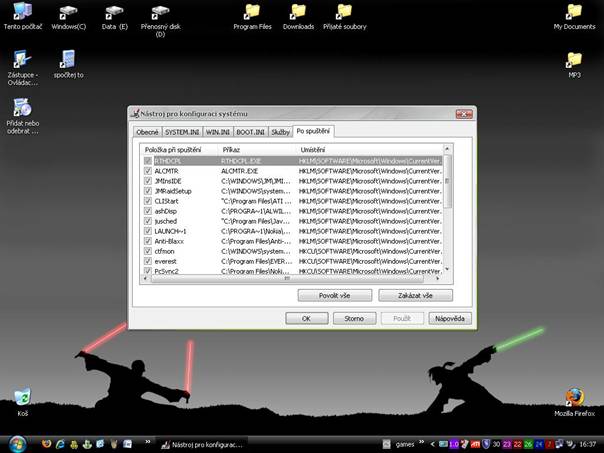Image resolution: width=604 pixels, height=453 pixels.
Task: Click the shield tray icon
Action: click(x=486, y=444)
